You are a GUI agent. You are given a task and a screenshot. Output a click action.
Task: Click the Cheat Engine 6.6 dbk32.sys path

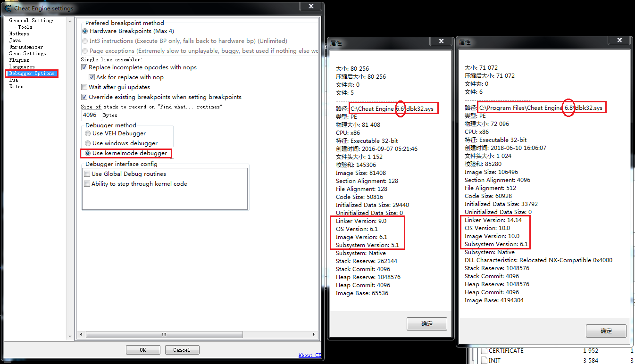pos(392,108)
